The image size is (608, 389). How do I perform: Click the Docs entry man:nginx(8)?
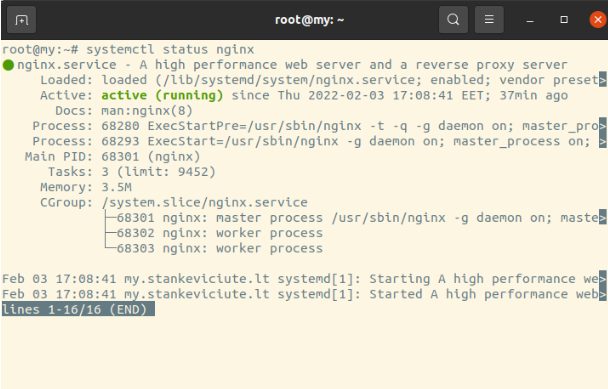pos(147,111)
